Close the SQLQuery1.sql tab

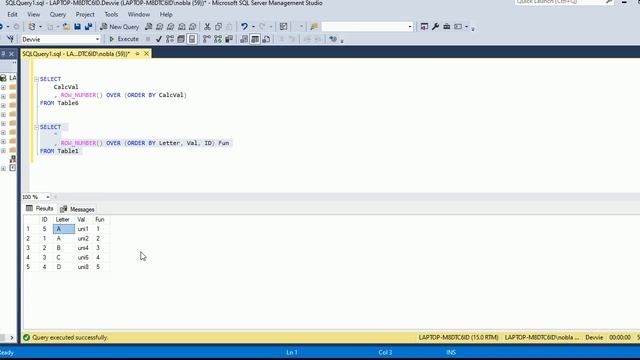coord(146,53)
